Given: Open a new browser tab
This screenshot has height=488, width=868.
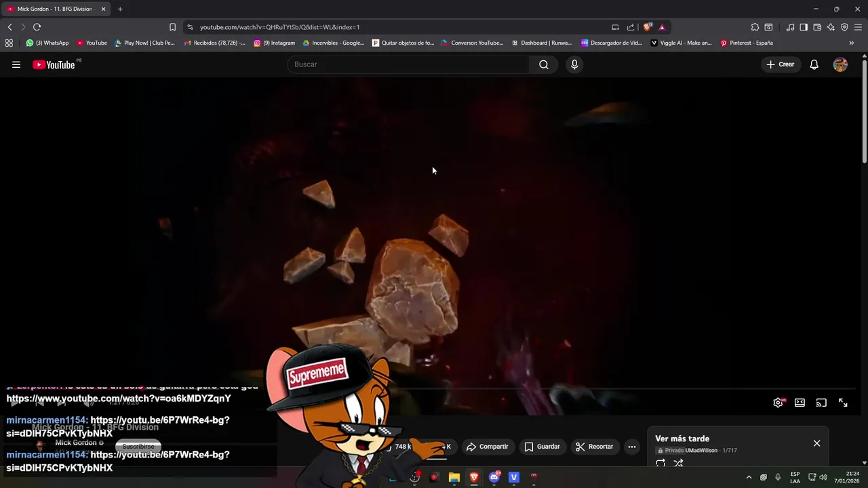Looking at the screenshot, I should click(120, 9).
